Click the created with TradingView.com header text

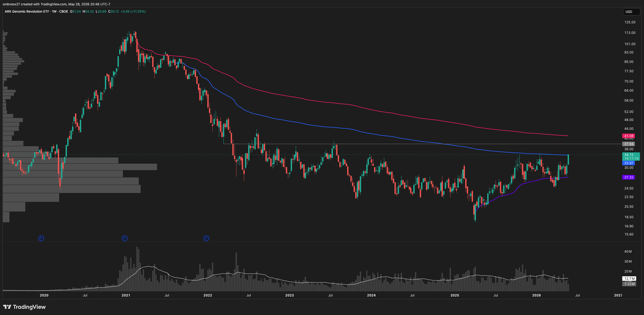pos(57,4)
